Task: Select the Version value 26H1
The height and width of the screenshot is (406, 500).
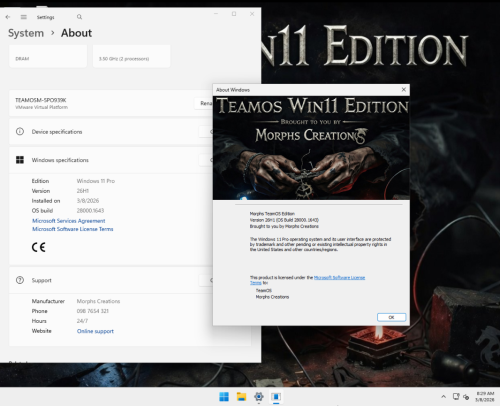Action: (83, 191)
